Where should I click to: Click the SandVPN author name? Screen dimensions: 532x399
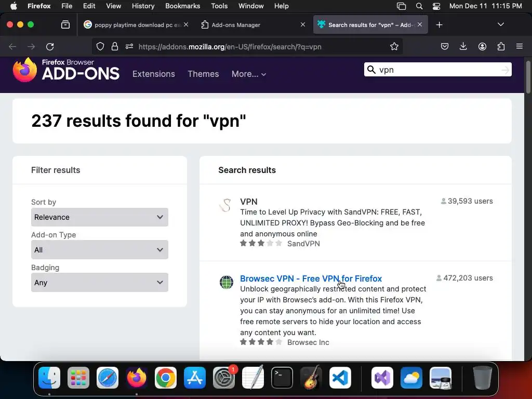click(x=303, y=244)
